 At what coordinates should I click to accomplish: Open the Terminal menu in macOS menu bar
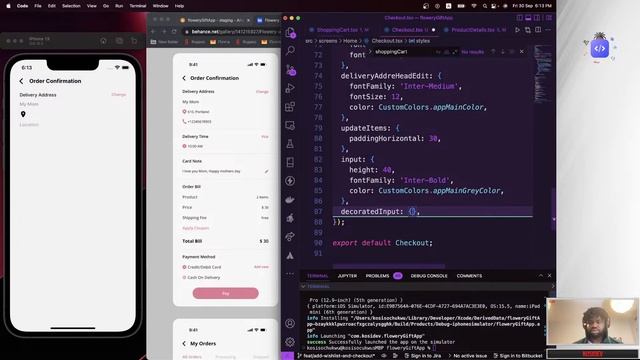[x=138, y=6]
